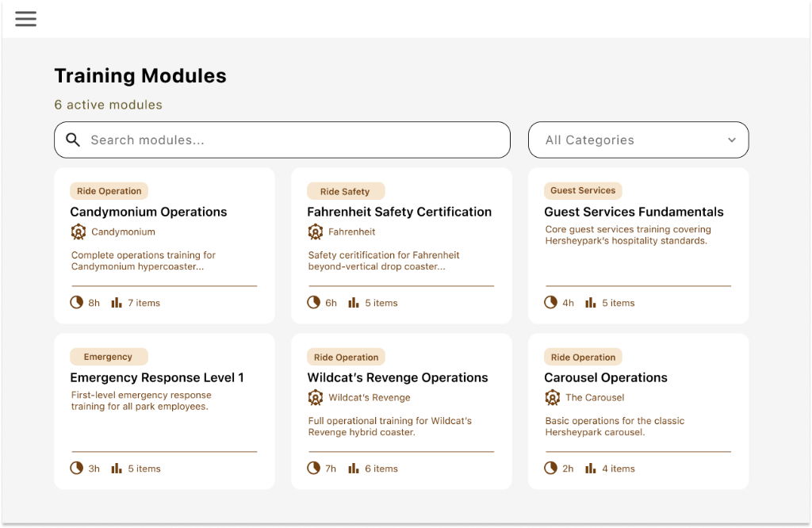This screenshot has height=528, width=812.
Task: Click the chevron in All Categories selector
Action: [732, 140]
